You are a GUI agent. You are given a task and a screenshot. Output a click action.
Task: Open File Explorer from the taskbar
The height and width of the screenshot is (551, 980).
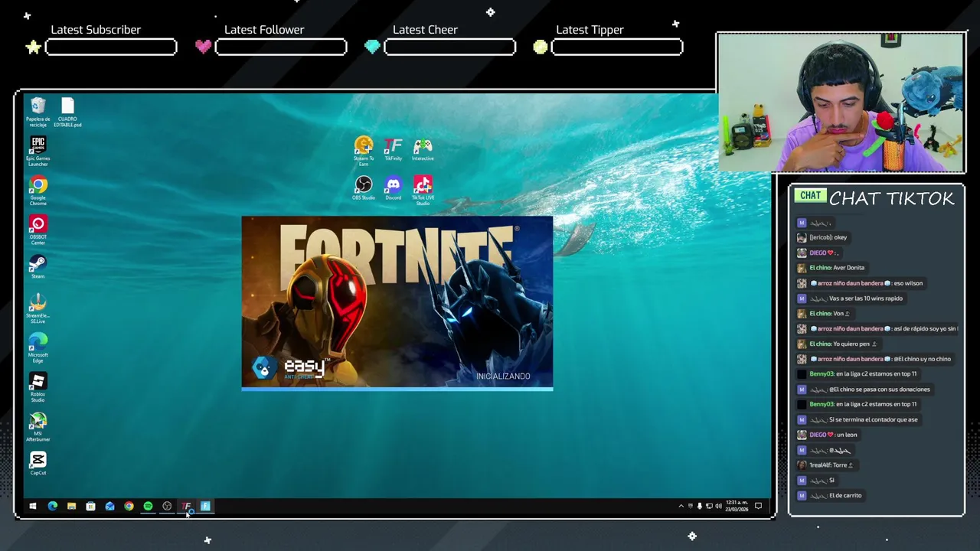71,506
